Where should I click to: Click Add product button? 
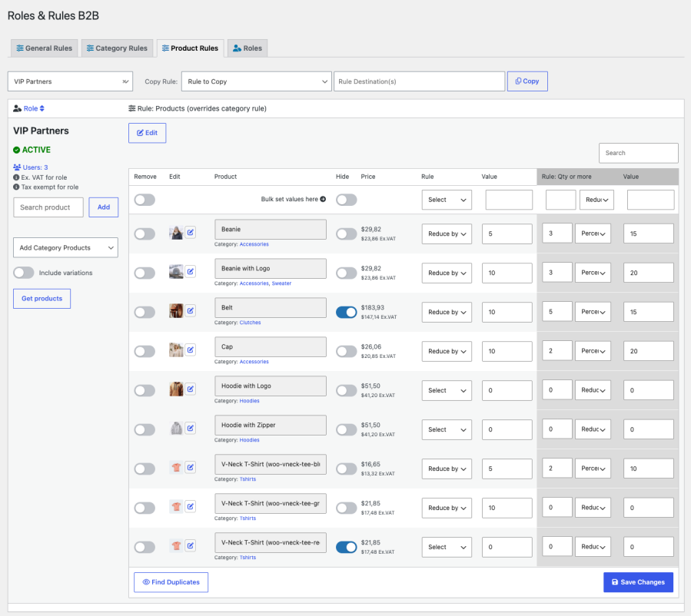click(x=104, y=207)
